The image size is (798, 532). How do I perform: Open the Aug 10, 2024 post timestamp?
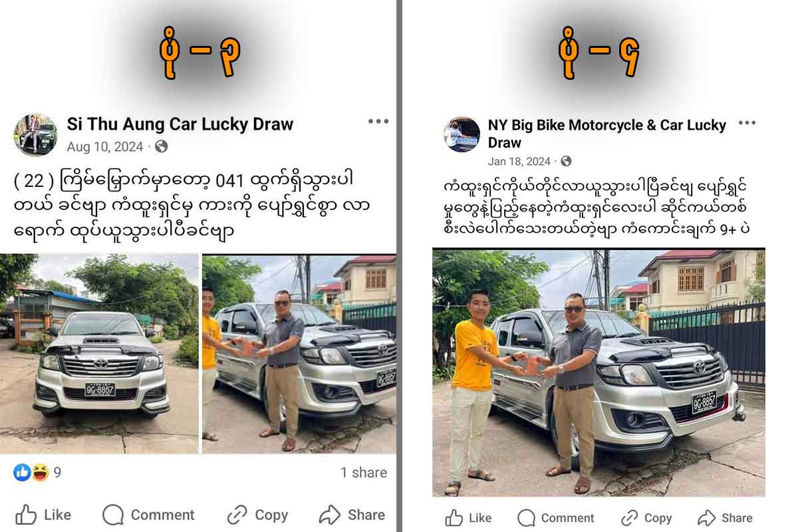coord(105,147)
